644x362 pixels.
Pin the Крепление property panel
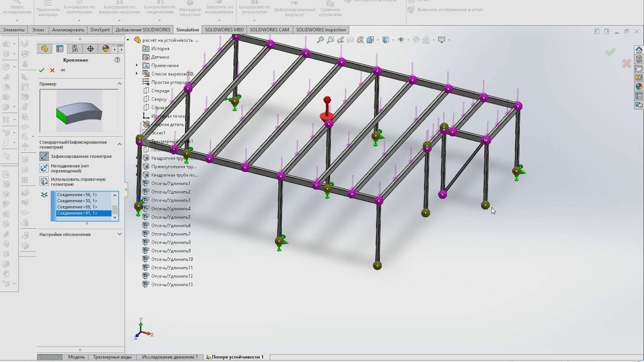coord(62,70)
